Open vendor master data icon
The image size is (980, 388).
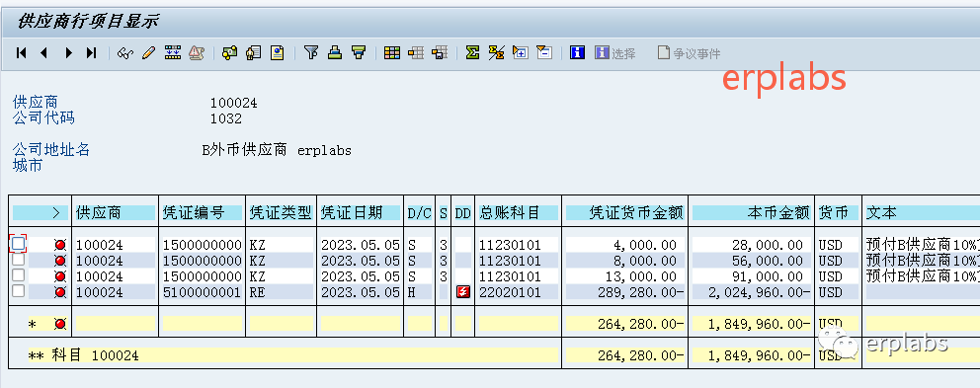(253, 53)
